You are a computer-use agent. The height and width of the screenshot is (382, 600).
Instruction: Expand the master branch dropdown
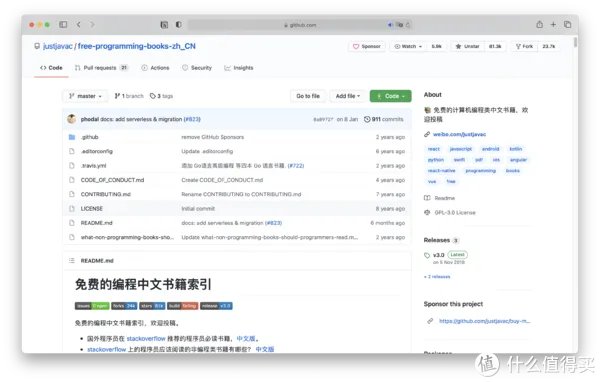pos(85,96)
